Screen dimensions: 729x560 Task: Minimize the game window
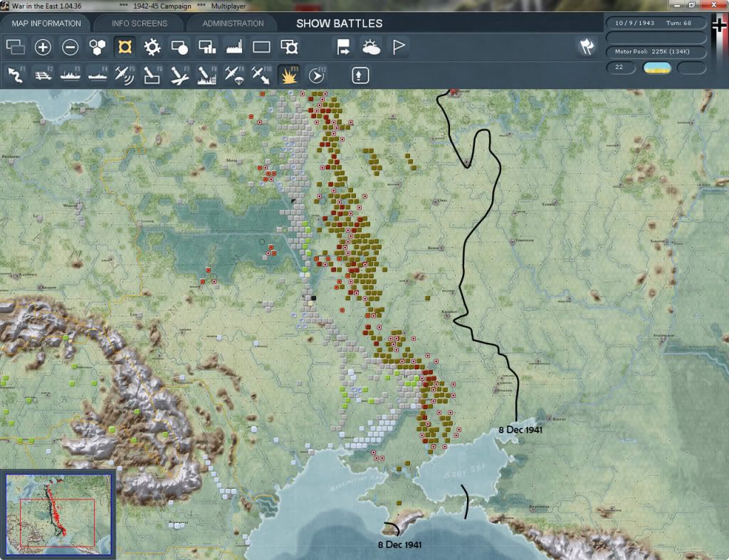click(678, 5)
